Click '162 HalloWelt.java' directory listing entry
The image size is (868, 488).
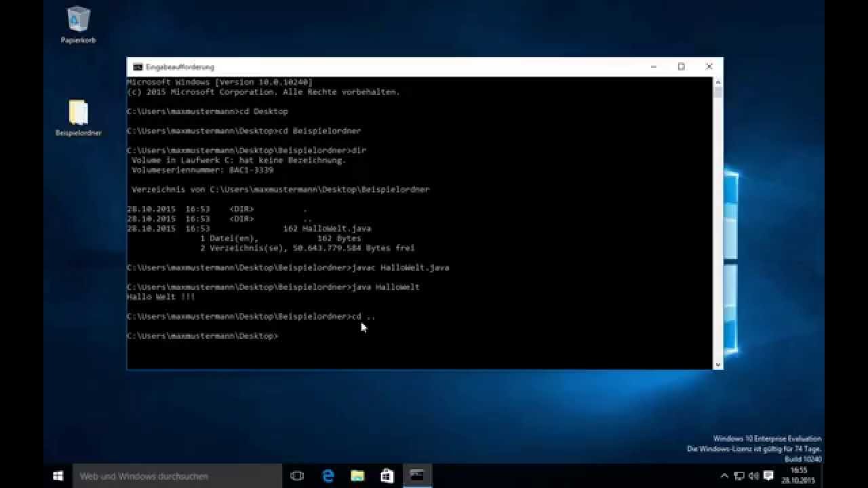coord(327,228)
